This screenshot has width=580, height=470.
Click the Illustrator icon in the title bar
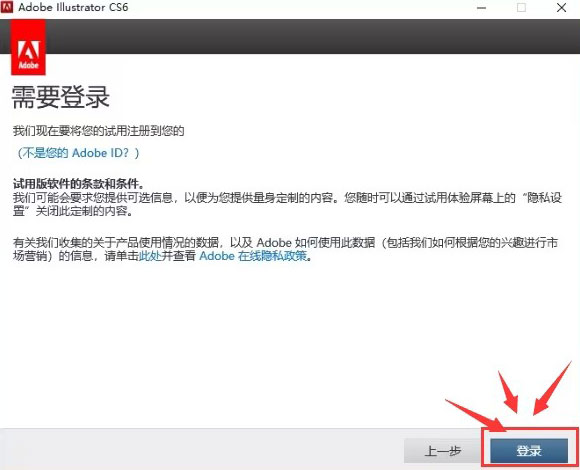point(7,7)
